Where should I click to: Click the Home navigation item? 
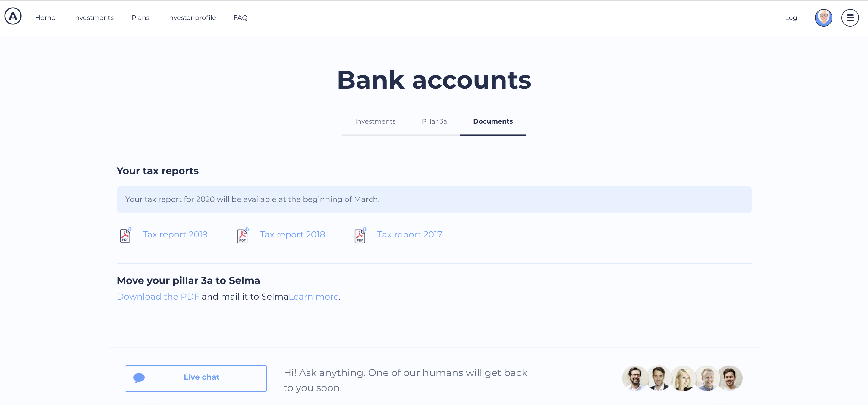tap(45, 17)
